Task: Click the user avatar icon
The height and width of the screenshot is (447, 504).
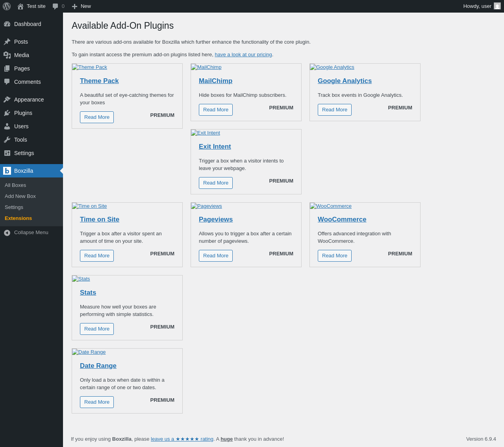Action: tap(497, 6)
